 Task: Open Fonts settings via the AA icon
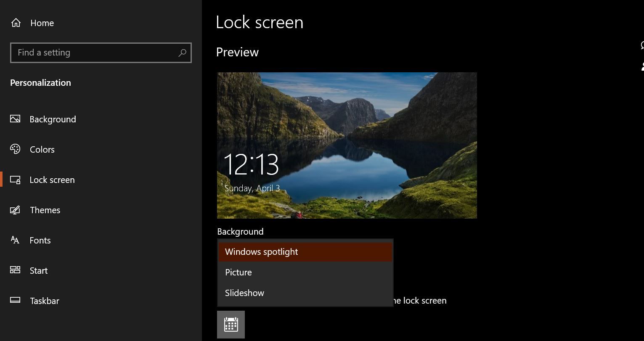15,240
